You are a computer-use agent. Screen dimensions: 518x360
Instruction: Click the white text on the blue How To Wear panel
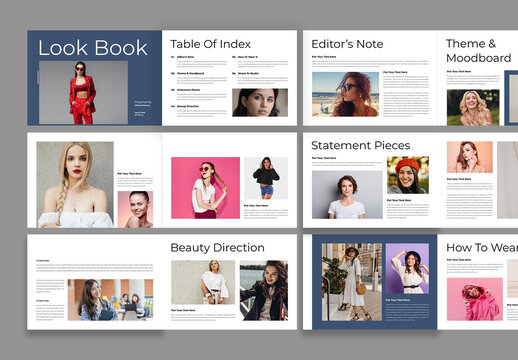pyautogui.click(x=407, y=310)
